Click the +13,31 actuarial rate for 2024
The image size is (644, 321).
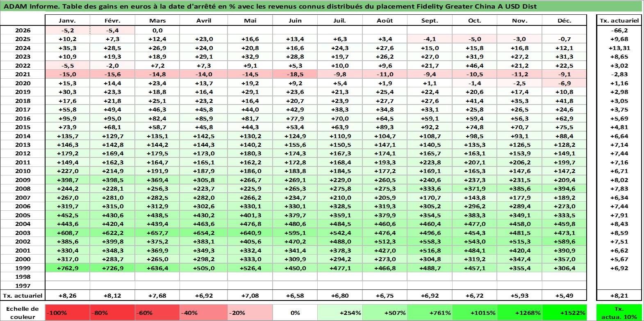pyautogui.click(x=619, y=48)
